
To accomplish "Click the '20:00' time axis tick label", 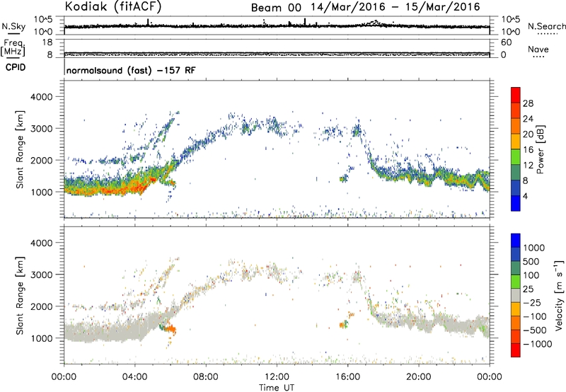I will [418, 377].
